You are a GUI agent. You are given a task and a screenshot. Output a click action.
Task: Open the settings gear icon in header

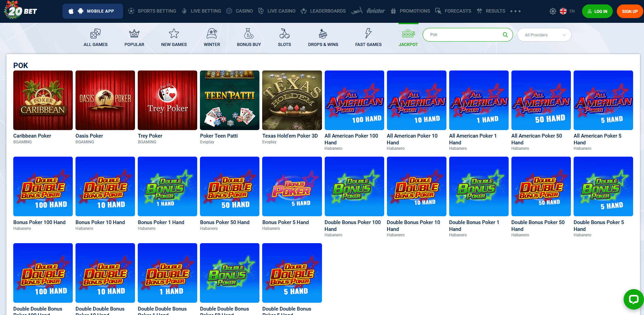coord(553,11)
